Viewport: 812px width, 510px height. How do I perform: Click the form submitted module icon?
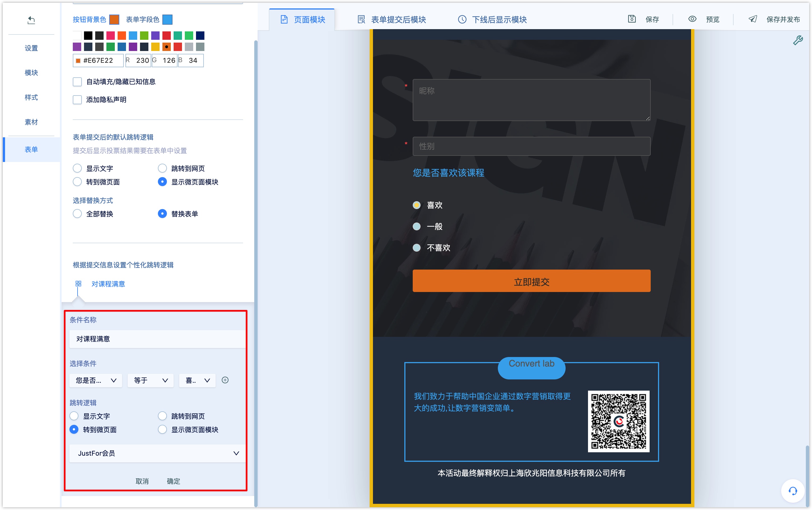361,20
